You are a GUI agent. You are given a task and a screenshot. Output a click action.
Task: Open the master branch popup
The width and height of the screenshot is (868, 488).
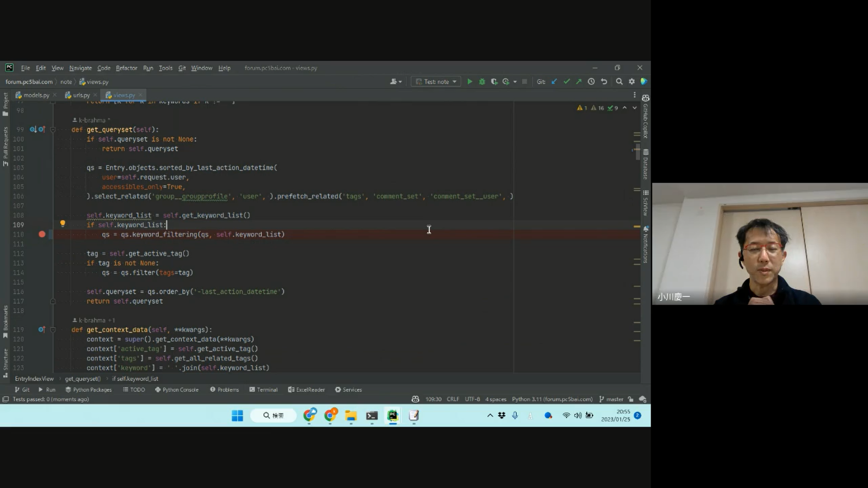click(x=611, y=399)
